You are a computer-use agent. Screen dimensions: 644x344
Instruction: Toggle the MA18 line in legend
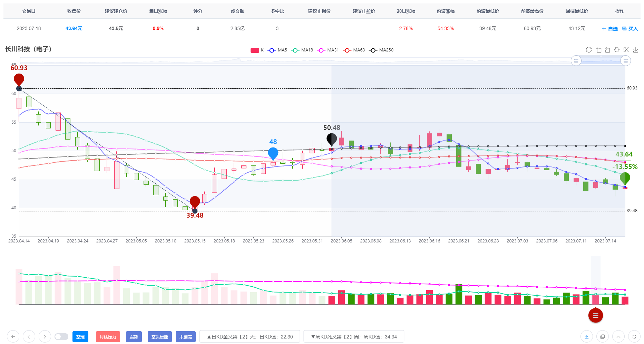(x=302, y=50)
